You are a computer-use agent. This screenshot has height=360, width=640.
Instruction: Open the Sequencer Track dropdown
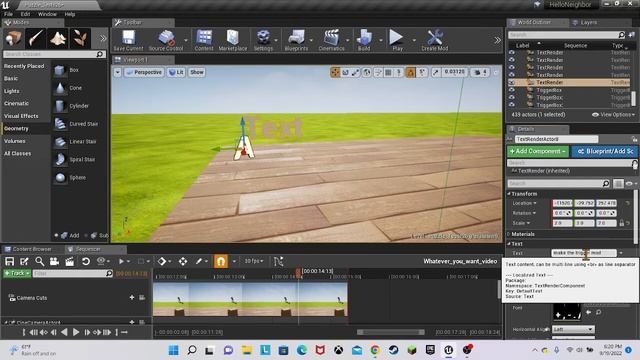point(17,273)
